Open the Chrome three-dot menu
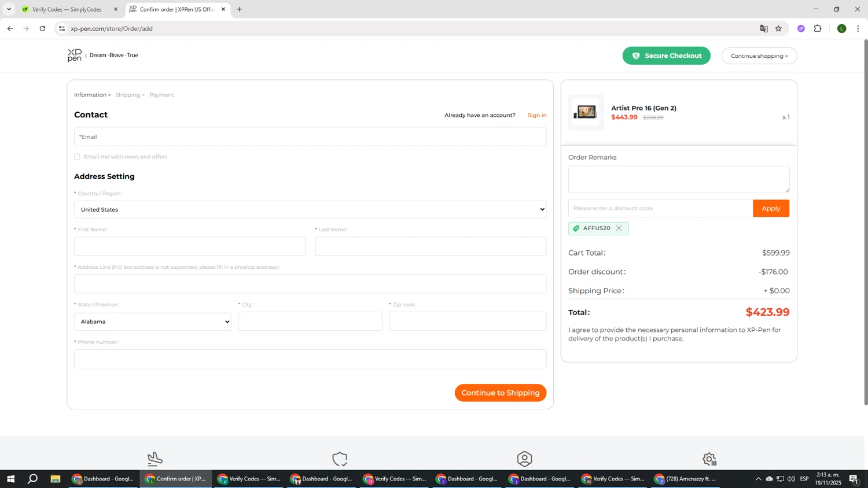The image size is (868, 488). (x=858, y=28)
